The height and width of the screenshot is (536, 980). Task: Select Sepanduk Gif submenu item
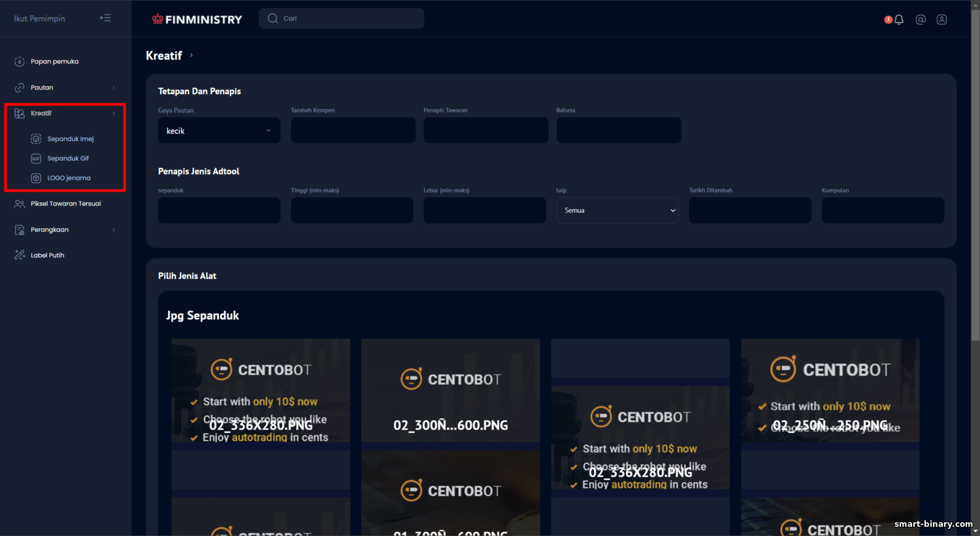coord(68,158)
